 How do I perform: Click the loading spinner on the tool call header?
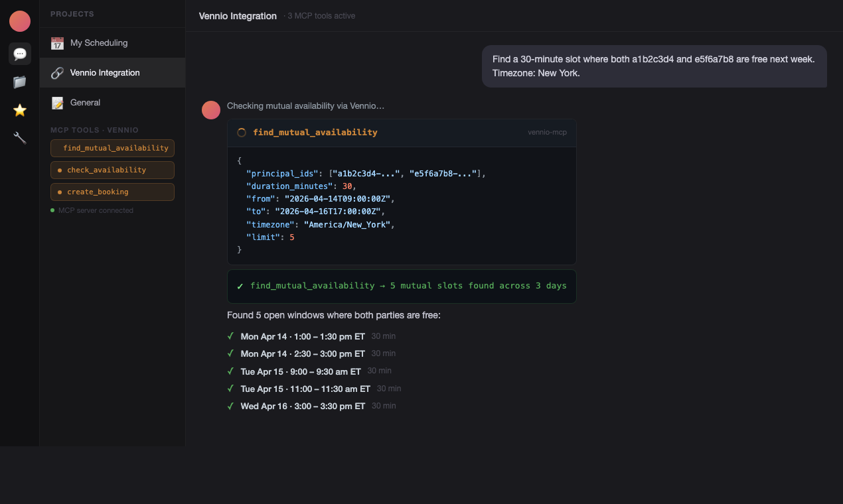(242, 133)
